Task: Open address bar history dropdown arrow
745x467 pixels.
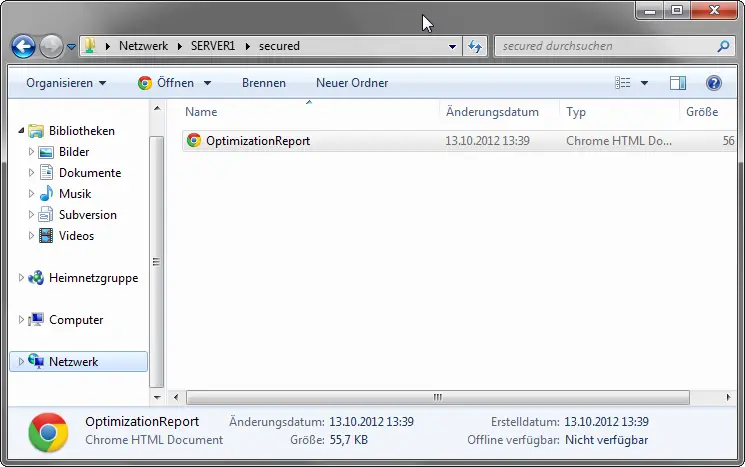Action: [x=452, y=47]
